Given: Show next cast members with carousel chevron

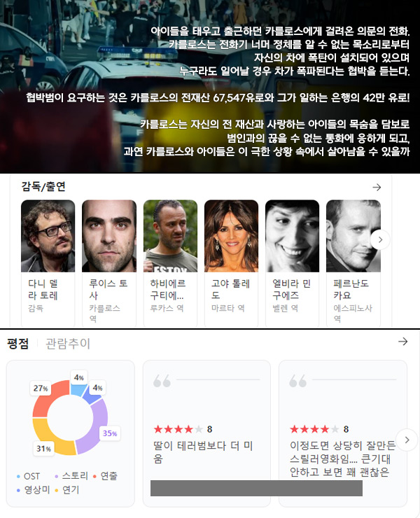Looking at the screenshot, I should pos(380,239).
